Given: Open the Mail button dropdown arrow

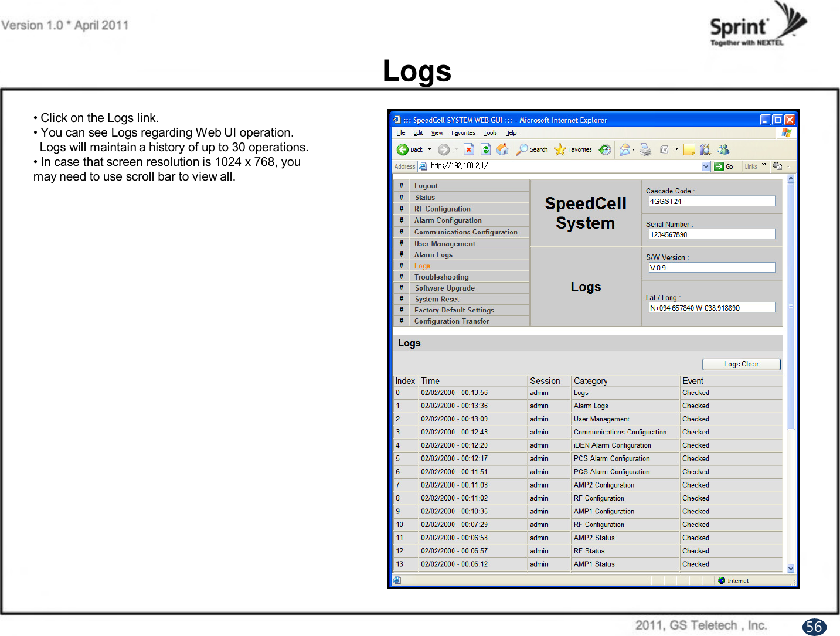Looking at the screenshot, I should (x=634, y=149).
